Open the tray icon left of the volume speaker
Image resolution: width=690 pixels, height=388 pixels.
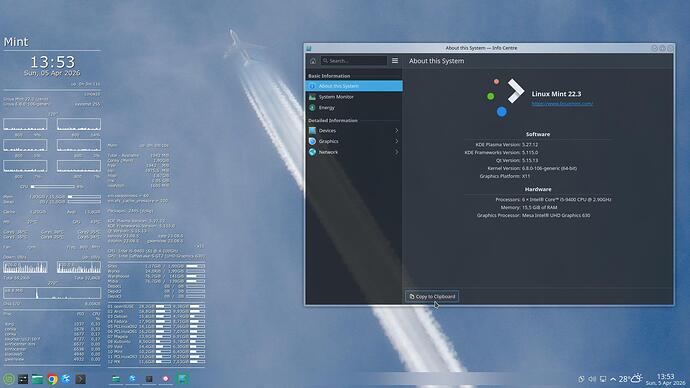(x=581, y=379)
